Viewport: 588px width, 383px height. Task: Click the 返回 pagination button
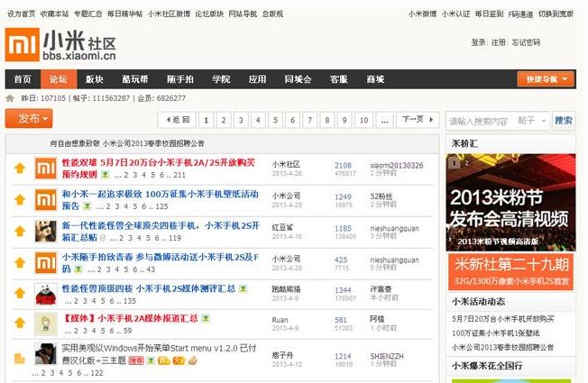(177, 120)
